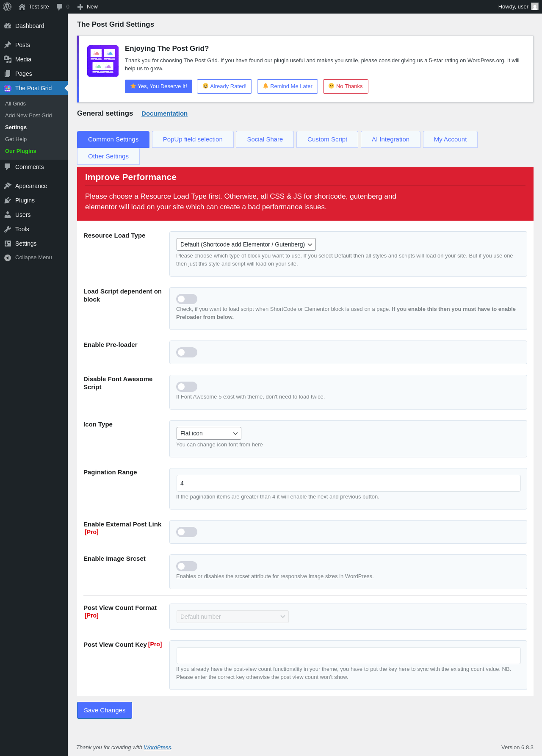Click the Media icon in sidebar
Image resolution: width=542 pixels, height=756 pixels.
coord(8,59)
